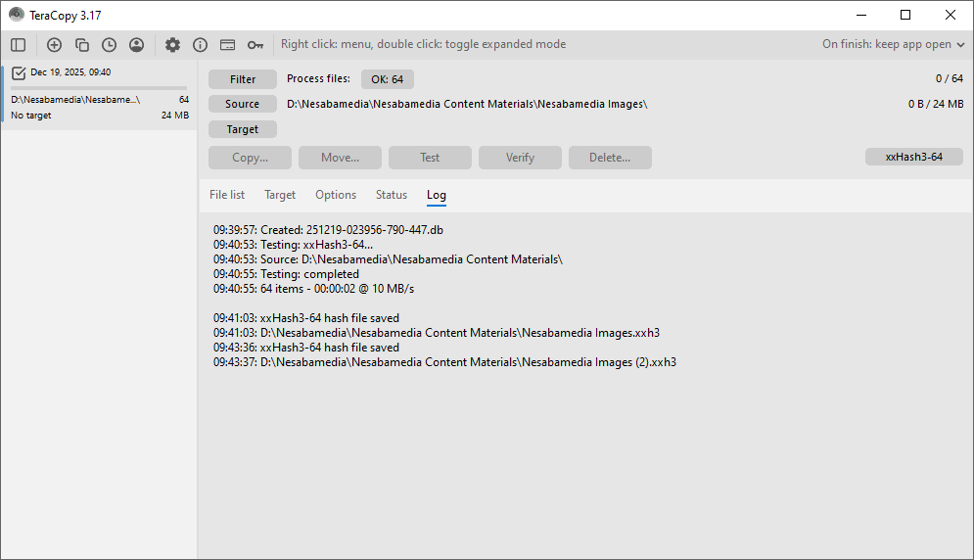Toggle the side panel layout icon
The image size is (974, 560).
point(19,45)
